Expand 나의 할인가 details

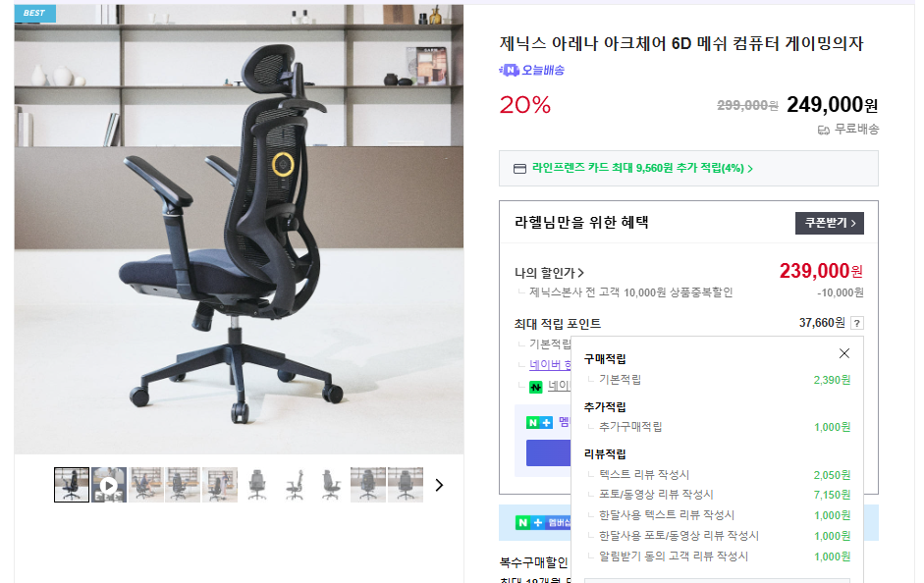tap(549, 273)
